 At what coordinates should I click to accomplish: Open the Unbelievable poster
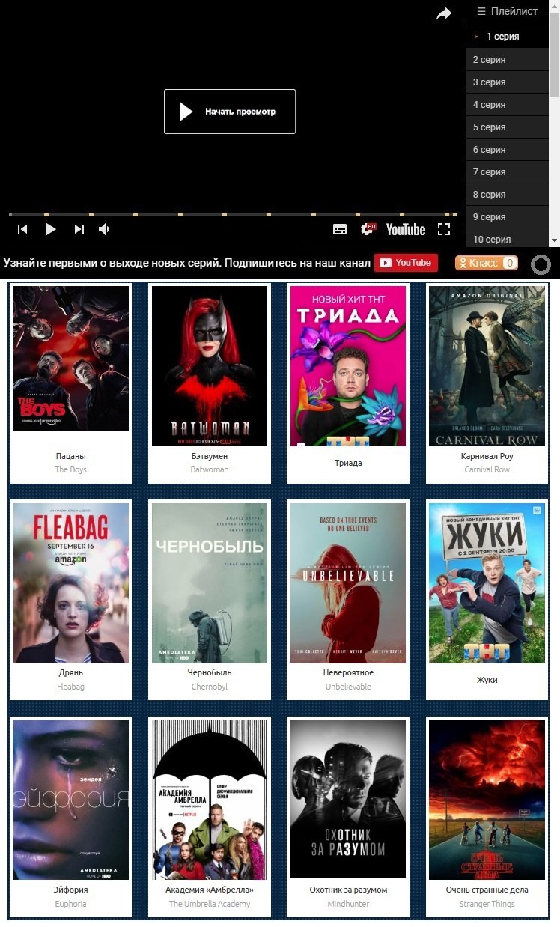point(348,583)
